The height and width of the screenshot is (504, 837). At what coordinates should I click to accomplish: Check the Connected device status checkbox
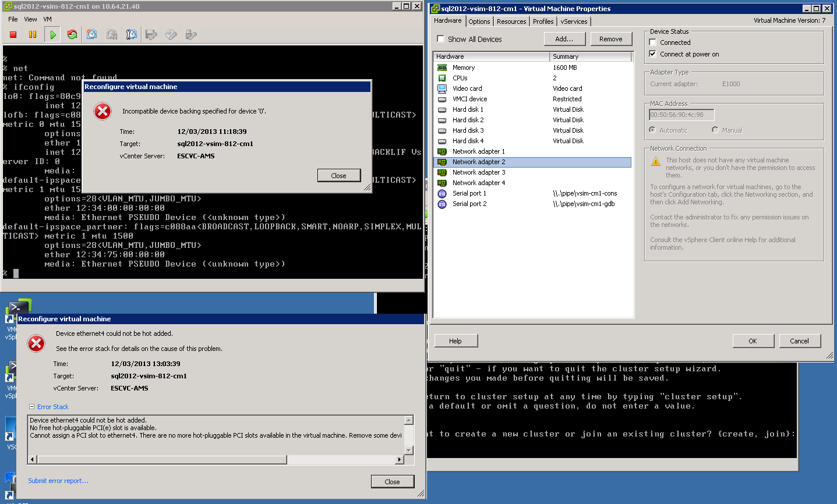(653, 42)
